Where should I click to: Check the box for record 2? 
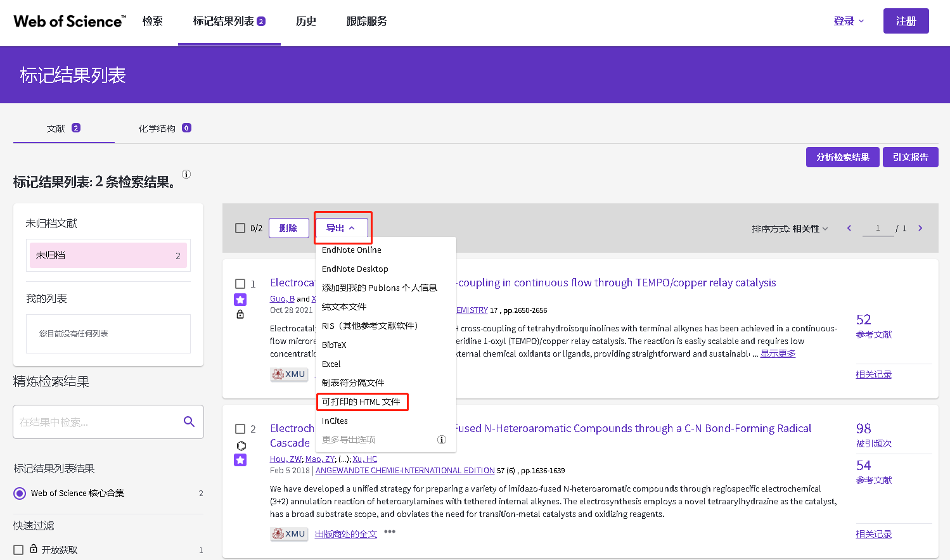coord(240,429)
